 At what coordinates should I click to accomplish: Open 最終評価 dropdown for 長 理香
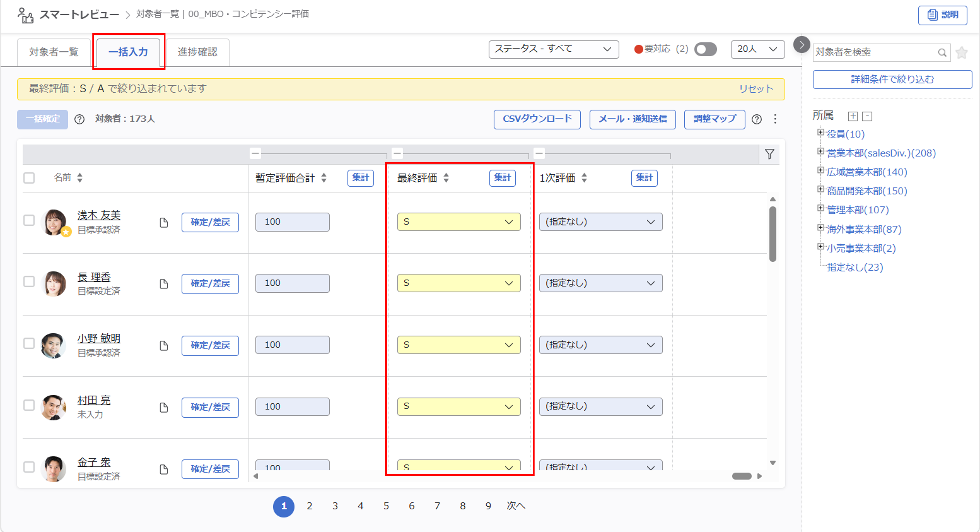pos(458,283)
